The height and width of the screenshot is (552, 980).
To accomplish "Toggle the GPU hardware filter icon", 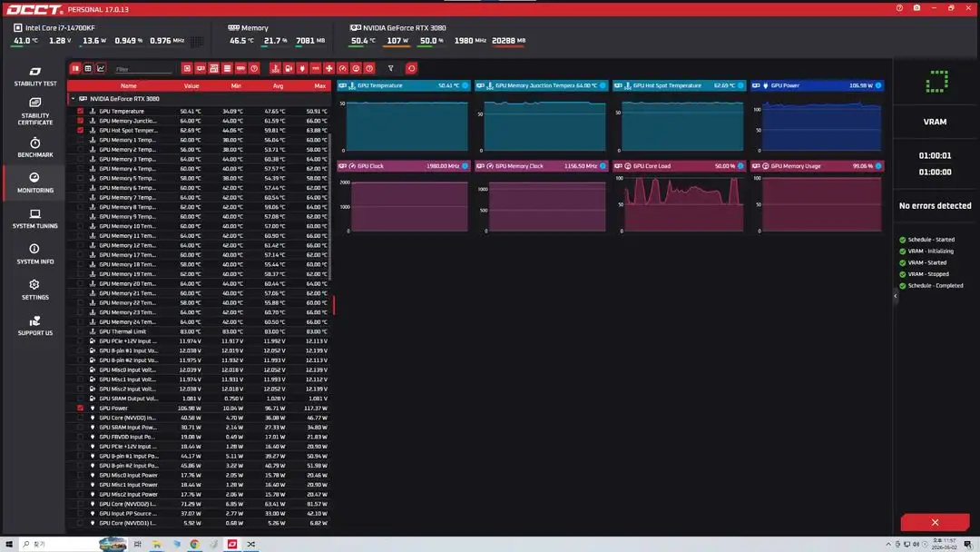I will click(x=200, y=68).
